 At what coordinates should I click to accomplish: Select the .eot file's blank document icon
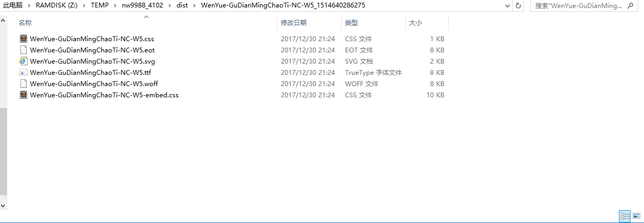[x=23, y=50]
